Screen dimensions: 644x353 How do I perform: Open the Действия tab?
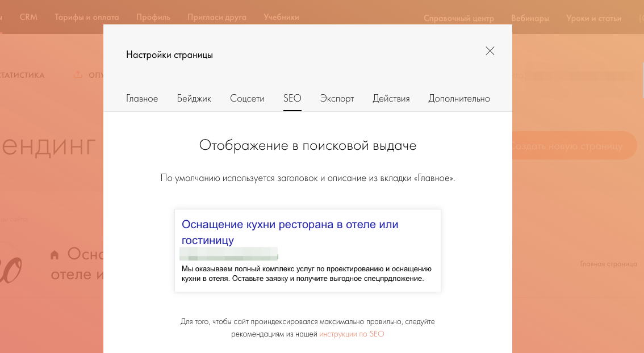[x=391, y=98]
